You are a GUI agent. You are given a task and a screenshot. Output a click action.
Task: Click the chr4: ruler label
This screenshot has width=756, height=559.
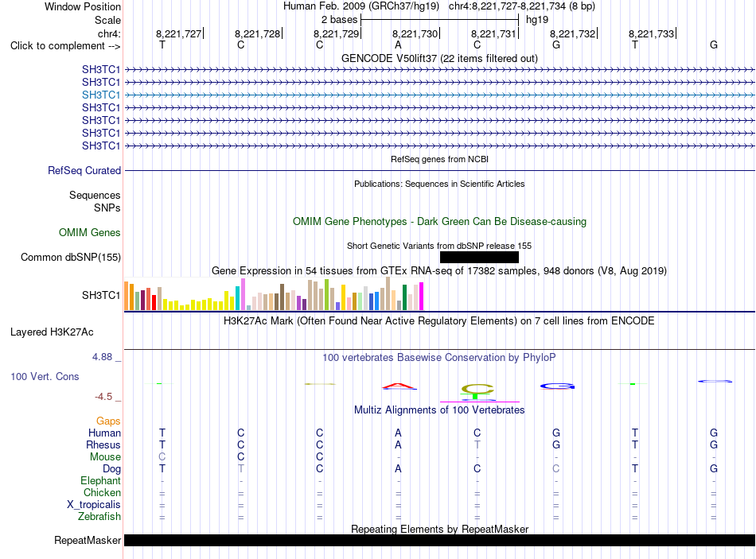[x=109, y=33]
